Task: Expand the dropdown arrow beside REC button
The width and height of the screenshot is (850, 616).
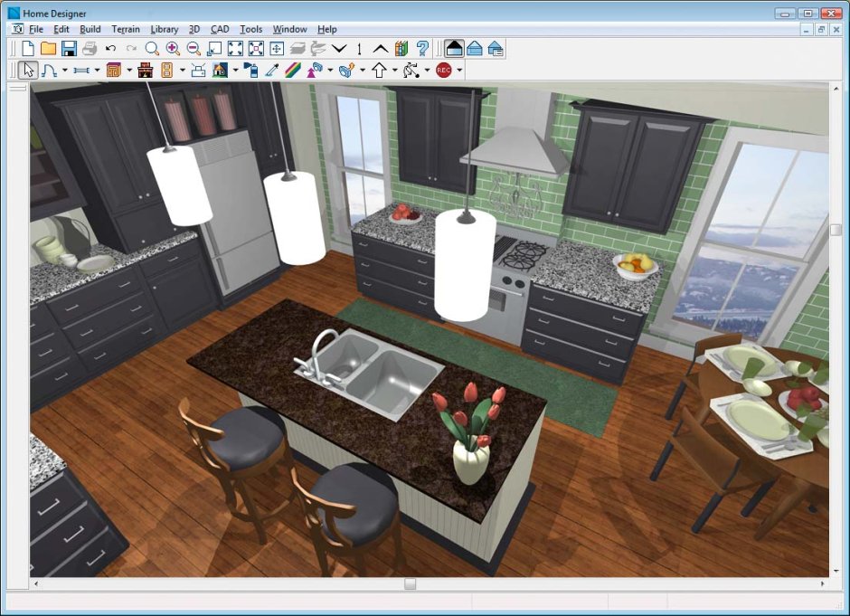Action: click(x=459, y=70)
